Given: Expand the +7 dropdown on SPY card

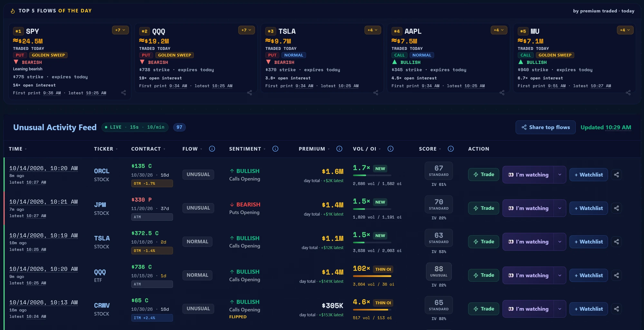Looking at the screenshot, I should (120, 30).
